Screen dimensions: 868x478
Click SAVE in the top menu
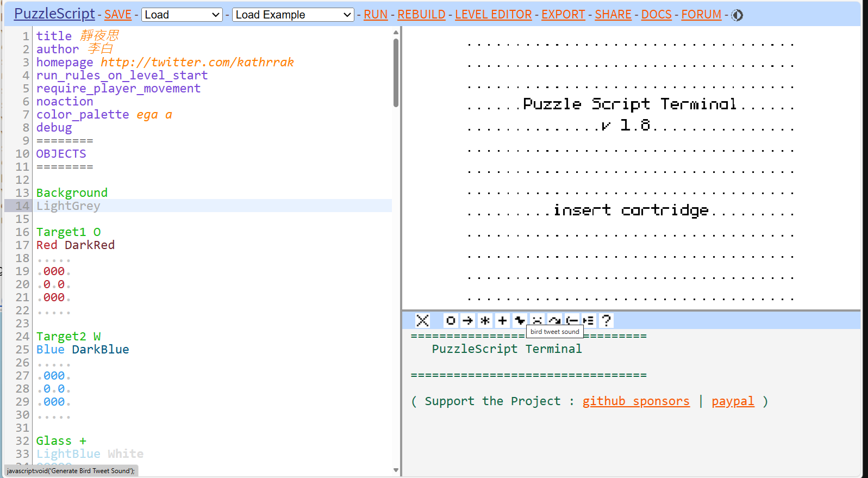pos(118,15)
